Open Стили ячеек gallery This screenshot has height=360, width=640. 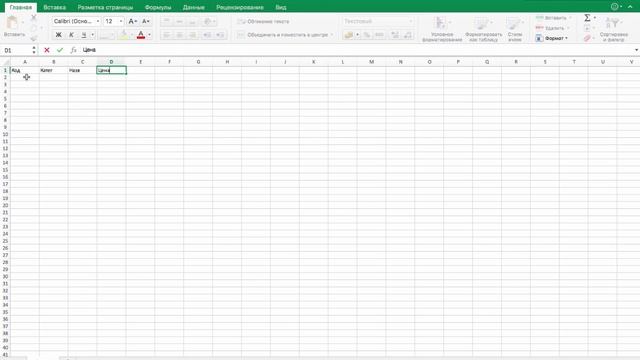(515, 29)
